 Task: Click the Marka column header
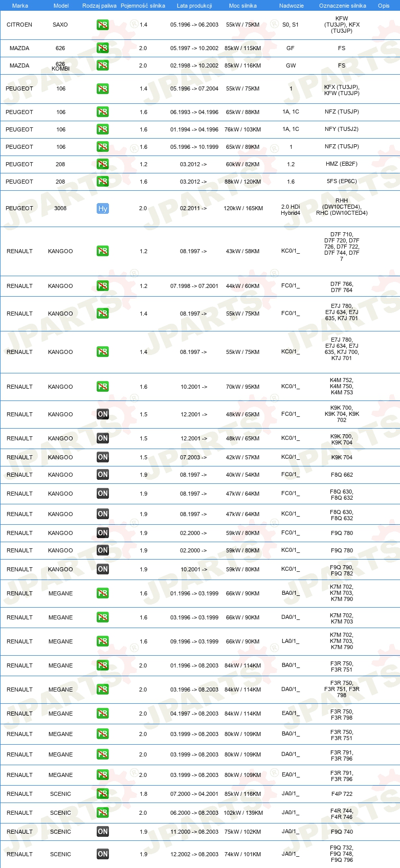20,6
